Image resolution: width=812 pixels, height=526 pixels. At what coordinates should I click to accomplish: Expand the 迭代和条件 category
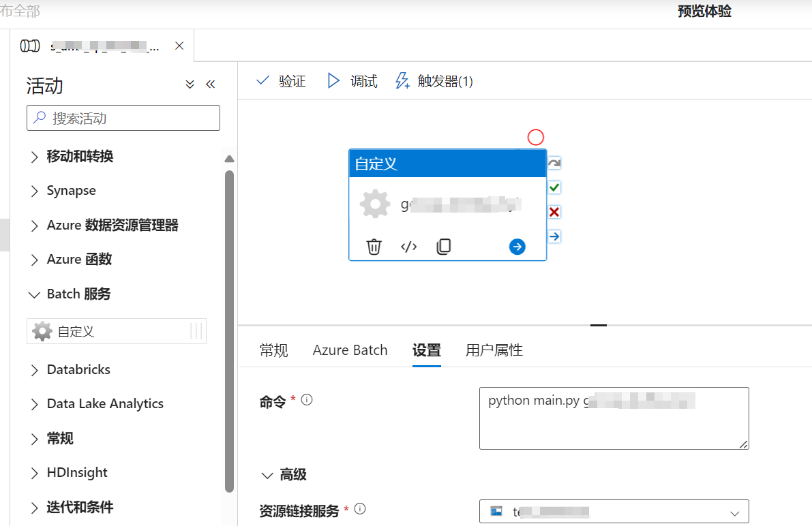coord(34,508)
